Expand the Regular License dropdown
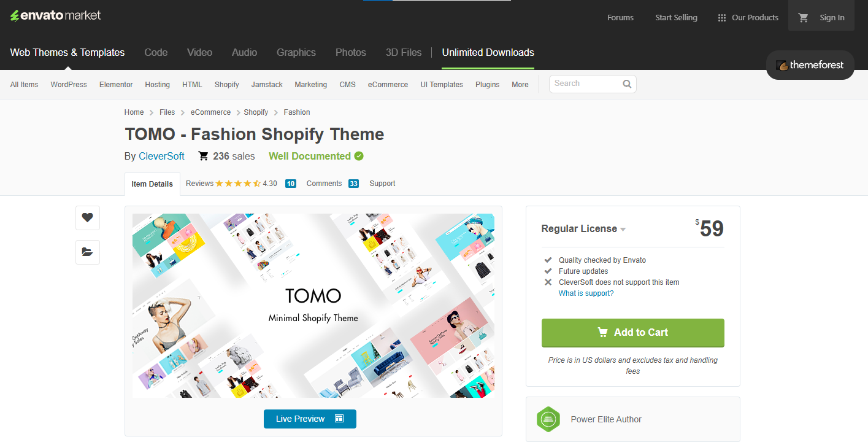The width and height of the screenshot is (868, 442). click(x=583, y=229)
